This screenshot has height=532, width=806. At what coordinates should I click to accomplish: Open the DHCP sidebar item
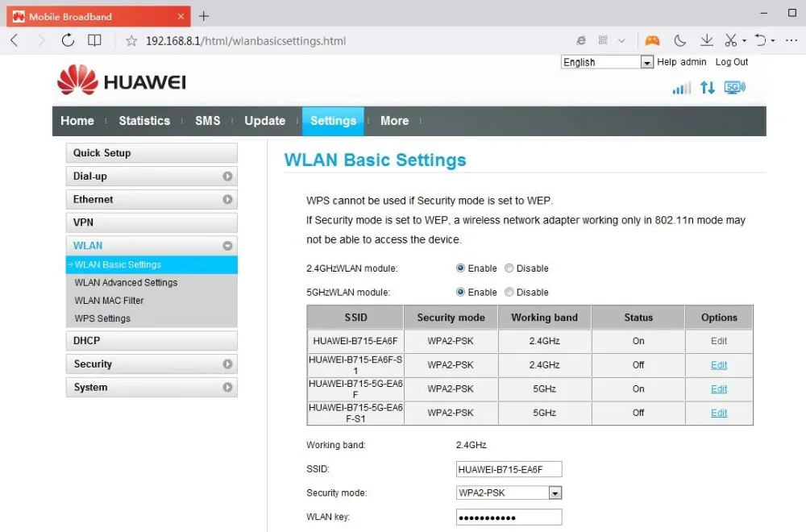(x=152, y=341)
